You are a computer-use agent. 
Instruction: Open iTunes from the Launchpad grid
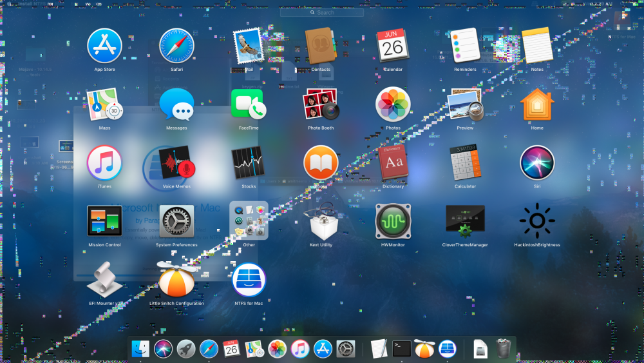[x=104, y=162]
